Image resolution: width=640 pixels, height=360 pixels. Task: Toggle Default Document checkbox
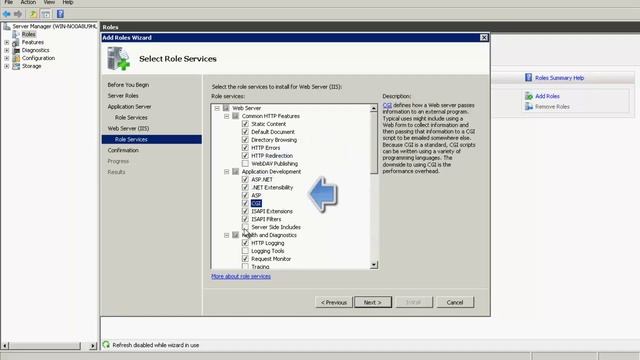[x=245, y=132]
